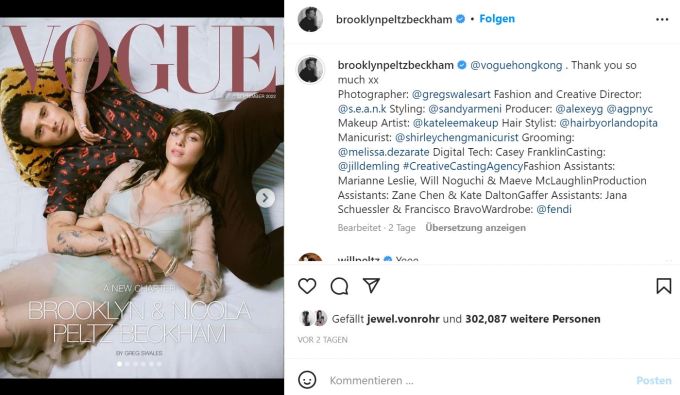Open @hairbyorlandopita profile link
Screen dimensions: 680x395
click(x=608, y=123)
